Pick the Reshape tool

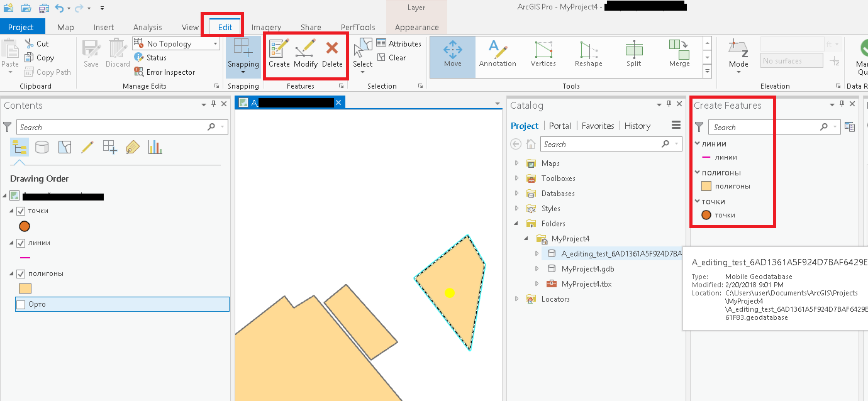tap(589, 54)
